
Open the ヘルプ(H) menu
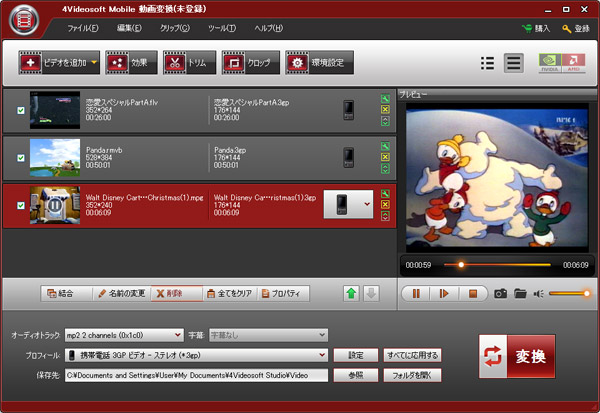click(269, 28)
